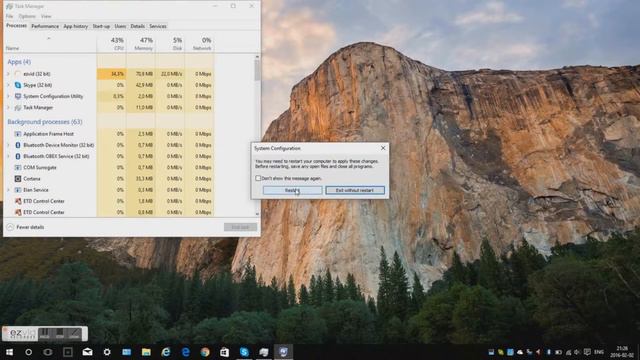Image resolution: width=640 pixels, height=360 pixels.
Task: Open the File menu in Task Manager
Action: tap(9, 16)
